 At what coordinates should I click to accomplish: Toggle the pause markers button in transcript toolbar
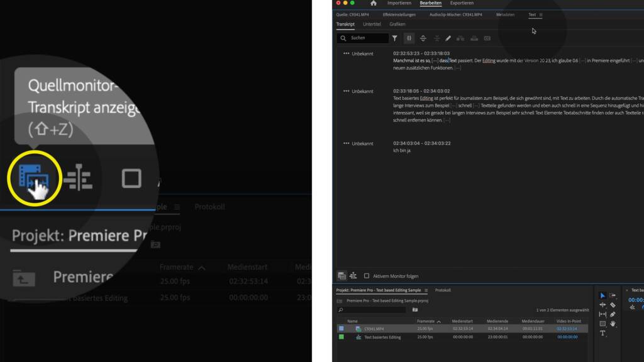click(409, 38)
